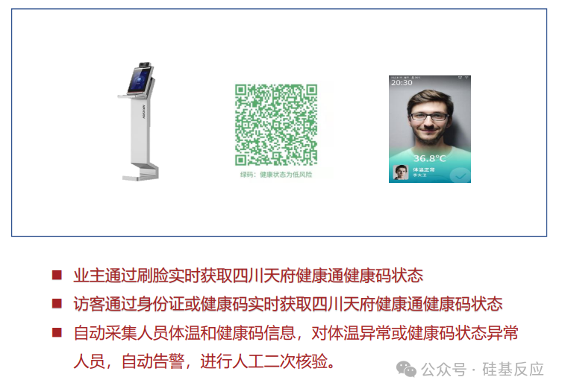Click the first red square bullet
This screenshot has width=562, height=392.
(57, 275)
